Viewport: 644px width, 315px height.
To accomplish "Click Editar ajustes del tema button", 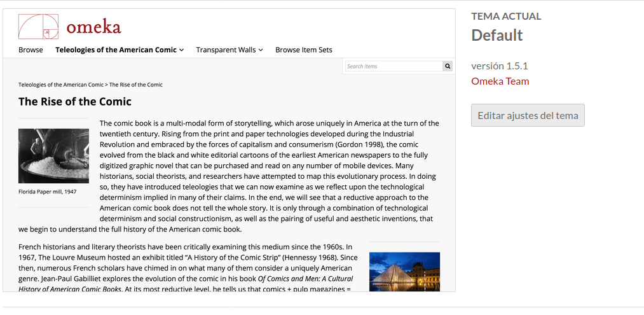I will pos(528,116).
